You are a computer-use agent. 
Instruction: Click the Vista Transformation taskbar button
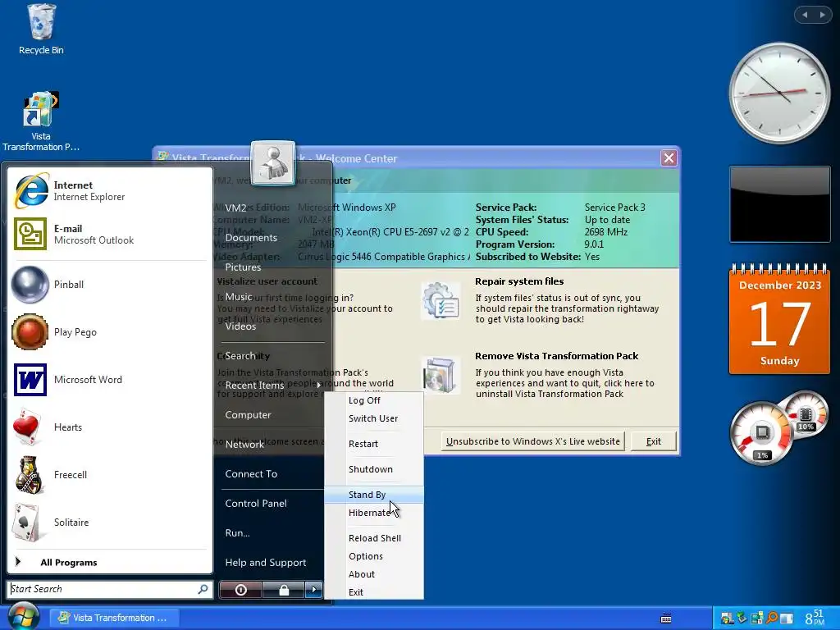pos(113,618)
